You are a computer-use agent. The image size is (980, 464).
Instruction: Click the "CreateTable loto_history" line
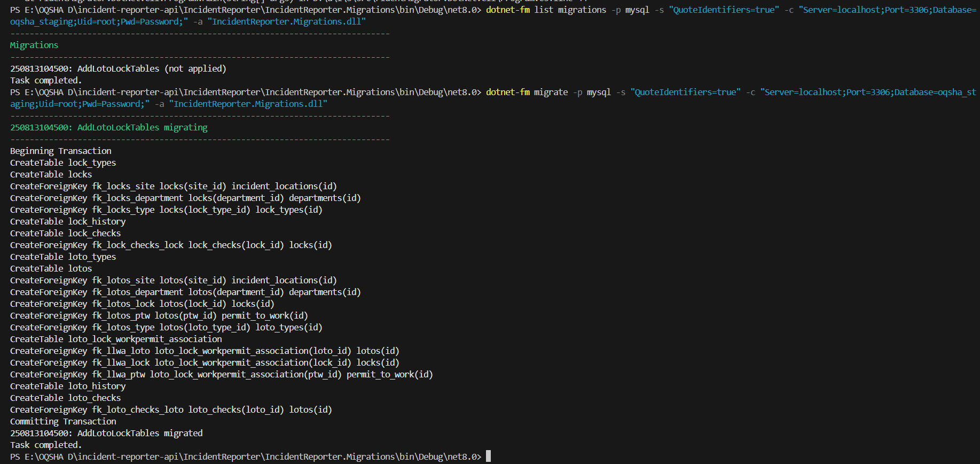click(x=68, y=386)
